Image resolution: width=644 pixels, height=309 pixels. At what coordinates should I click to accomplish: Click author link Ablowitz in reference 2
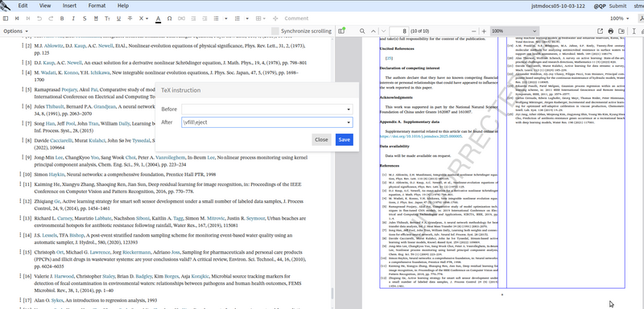click(x=52, y=46)
